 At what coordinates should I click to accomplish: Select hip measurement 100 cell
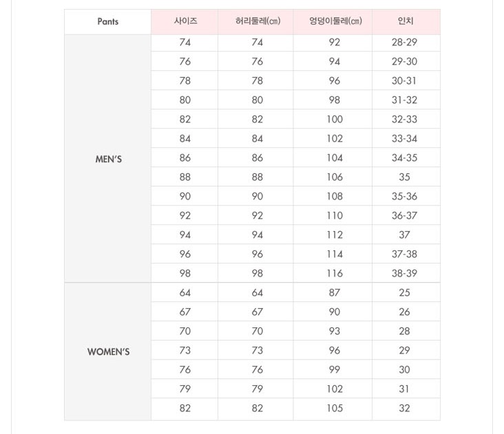(335, 119)
